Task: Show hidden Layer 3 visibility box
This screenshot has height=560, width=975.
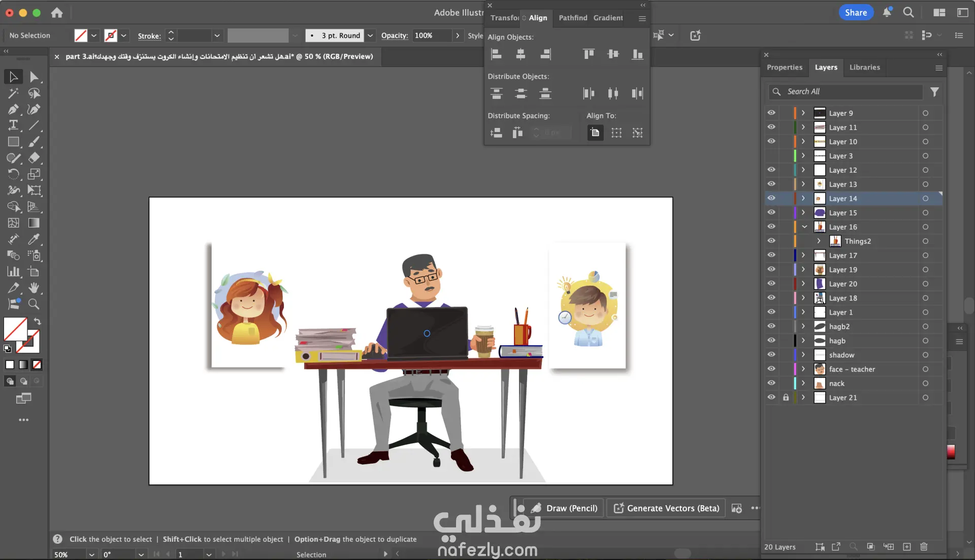Action: coord(771,156)
